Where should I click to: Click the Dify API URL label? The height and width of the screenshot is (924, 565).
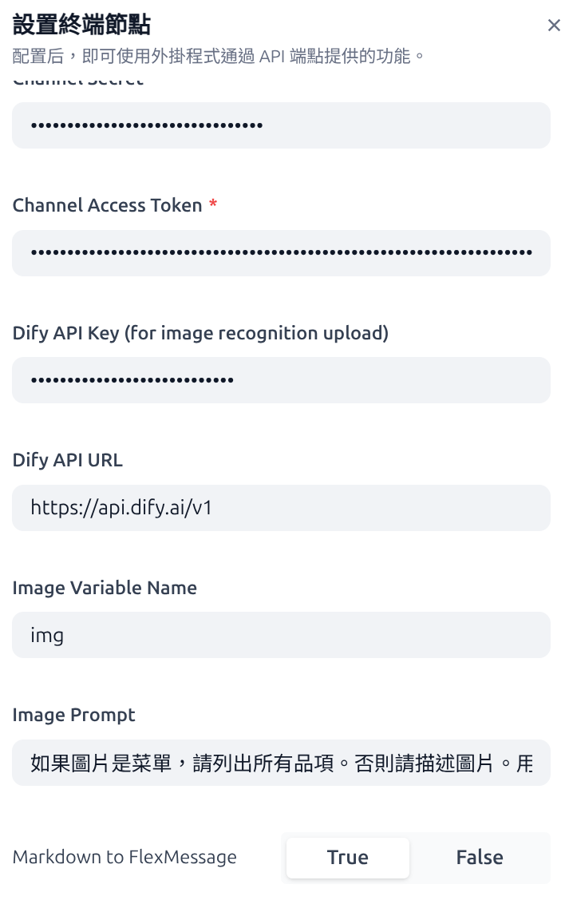tap(68, 460)
